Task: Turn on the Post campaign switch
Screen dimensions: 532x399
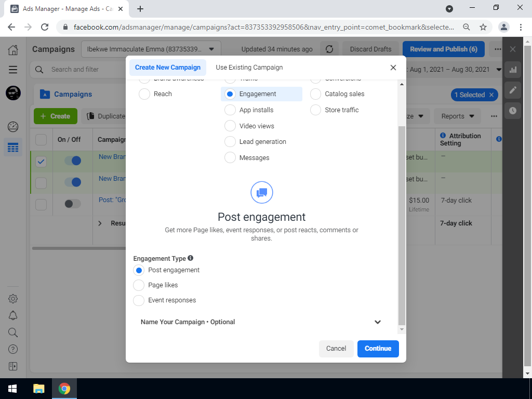Action: tap(73, 204)
